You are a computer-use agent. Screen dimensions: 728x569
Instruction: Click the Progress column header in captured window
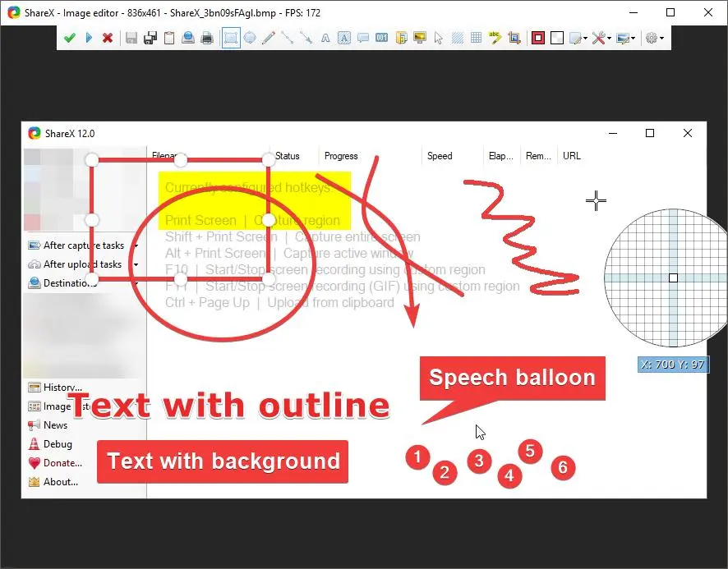[341, 156]
